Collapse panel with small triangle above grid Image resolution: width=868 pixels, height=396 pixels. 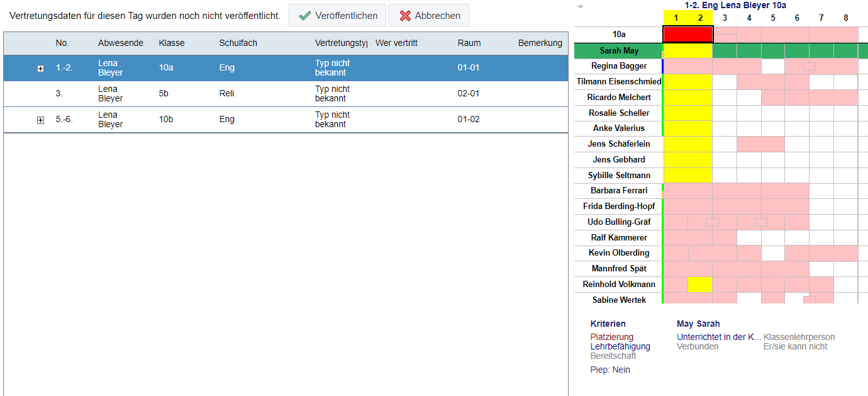tap(581, 7)
